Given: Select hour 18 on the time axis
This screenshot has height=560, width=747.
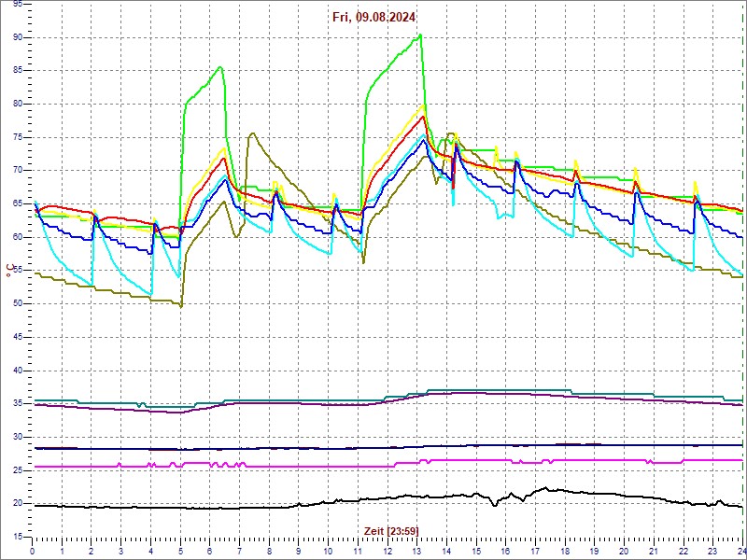Looking at the screenshot, I should [x=565, y=551].
